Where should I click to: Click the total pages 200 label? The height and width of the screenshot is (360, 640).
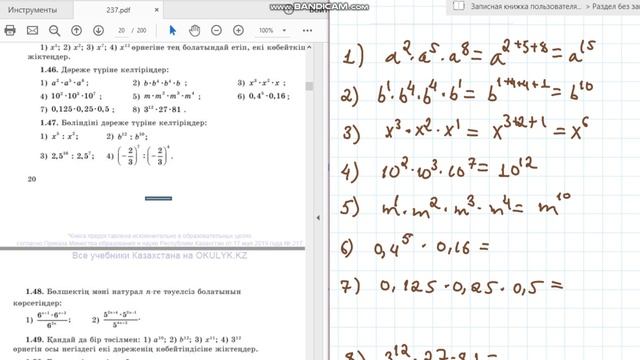click(x=142, y=30)
